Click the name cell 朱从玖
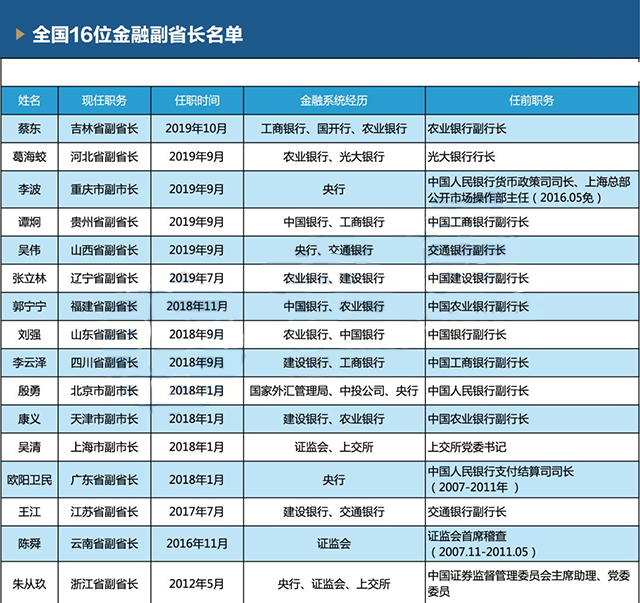The width and height of the screenshot is (640, 603). click(29, 584)
